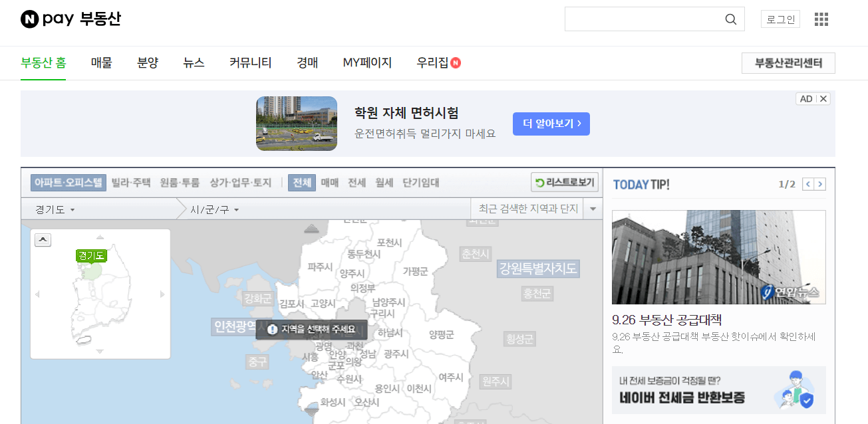
Task: Collapse the minimap with its arrow button
Action: pos(43,239)
